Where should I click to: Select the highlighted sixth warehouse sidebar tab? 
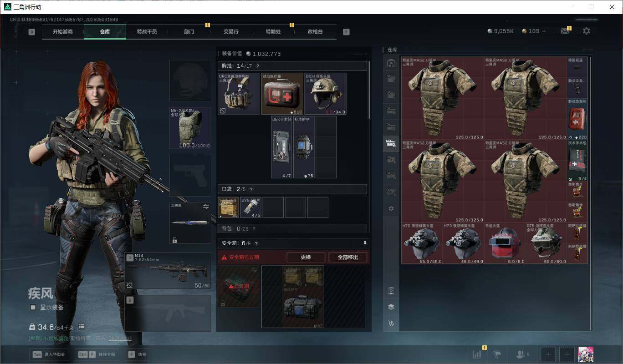tap(391, 143)
